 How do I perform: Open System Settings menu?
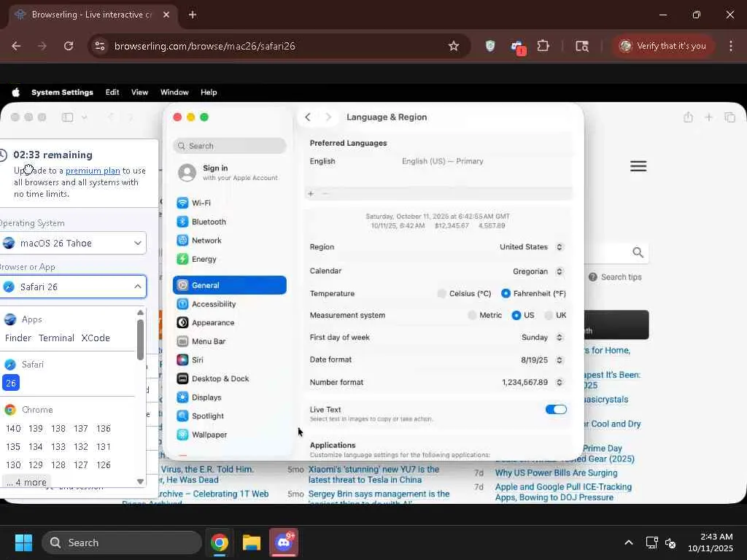coord(63,93)
